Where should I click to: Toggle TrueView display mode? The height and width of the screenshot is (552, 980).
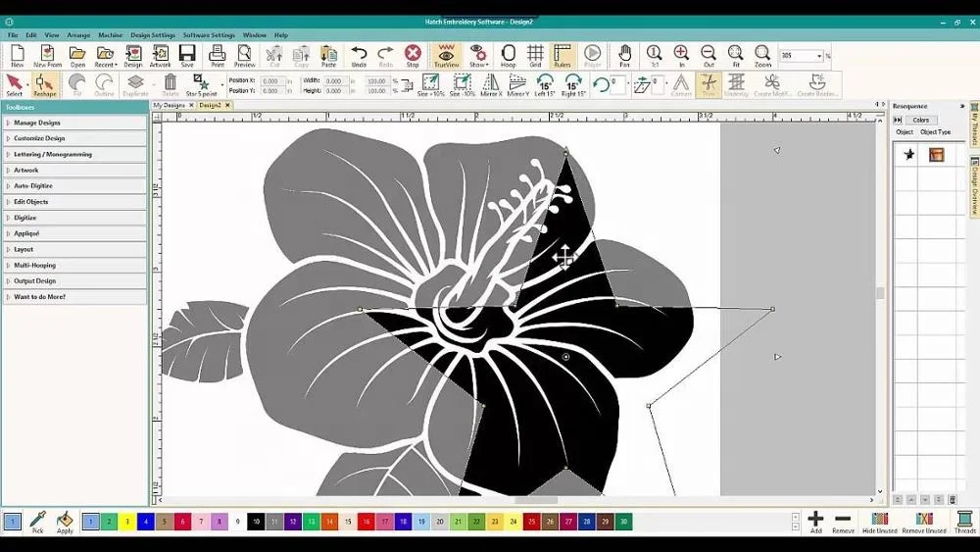coord(447,55)
